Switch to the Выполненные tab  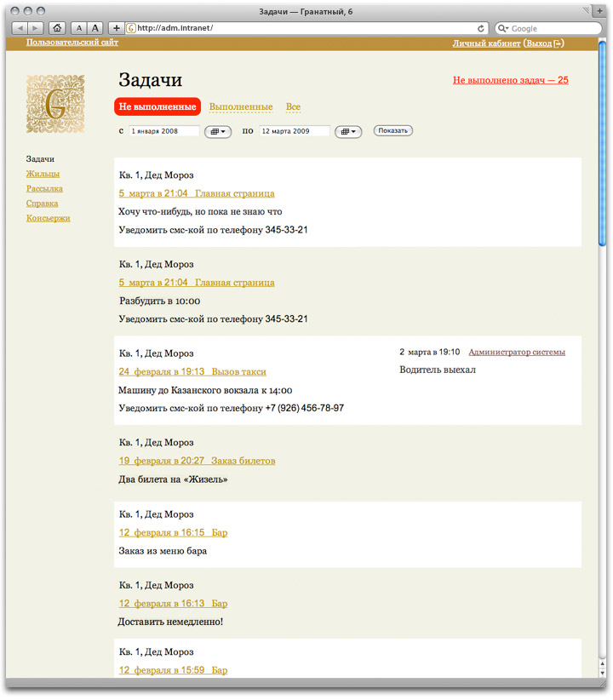click(x=241, y=107)
